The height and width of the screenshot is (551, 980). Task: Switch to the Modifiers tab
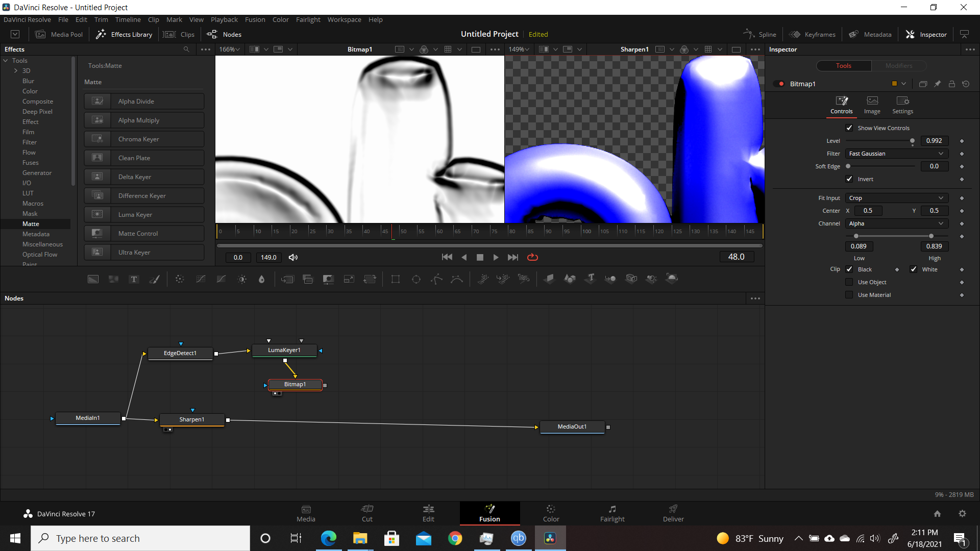(x=898, y=66)
